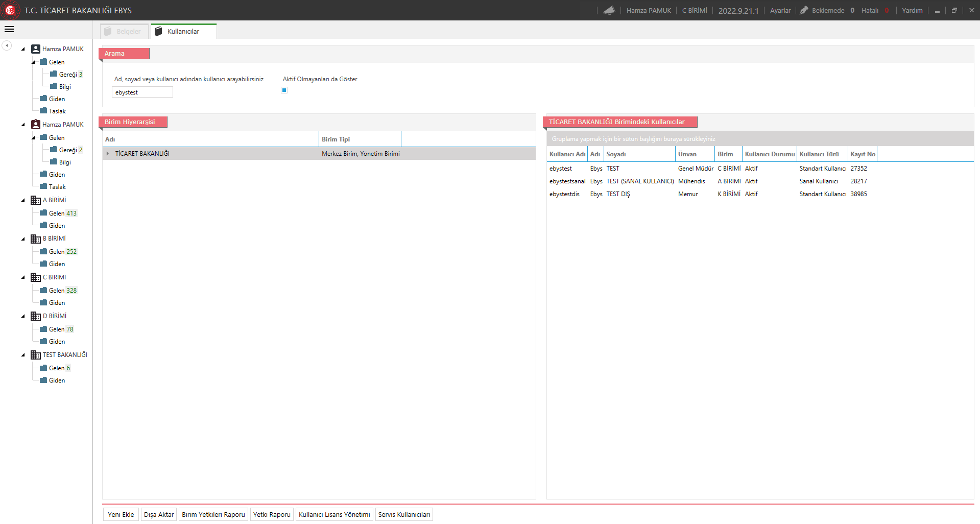Viewport: 980px width, 524px height.
Task: Open the Ayarlar menu
Action: (x=780, y=10)
